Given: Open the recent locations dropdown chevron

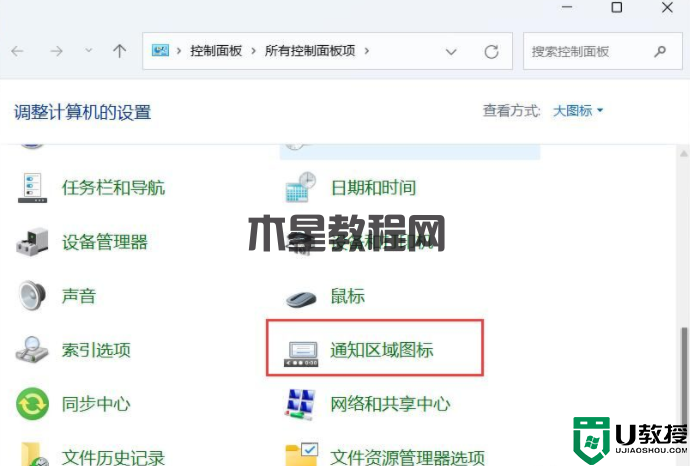Looking at the screenshot, I should click(89, 51).
